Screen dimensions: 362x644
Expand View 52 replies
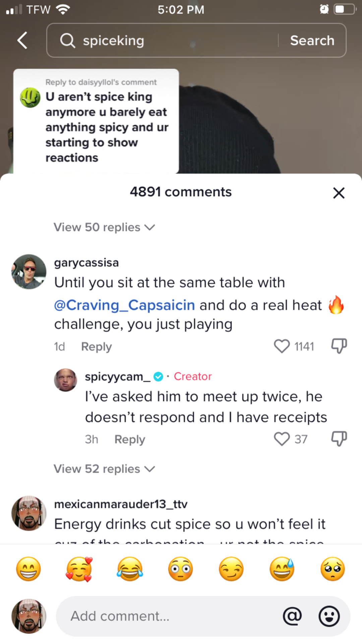coord(104,469)
